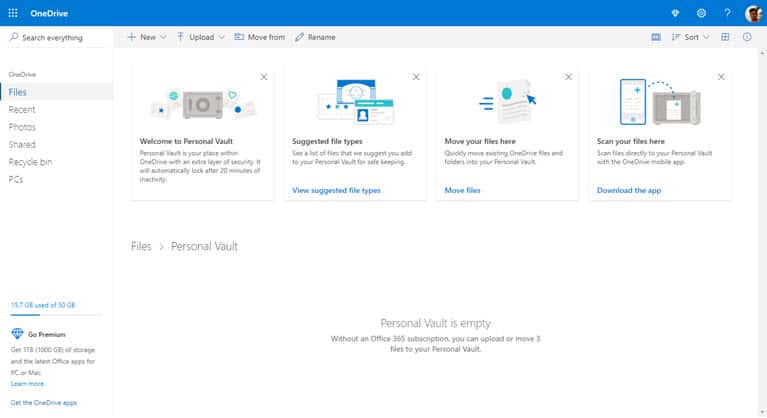Screen dimensions: 767x418
Task: Click View suggested file types link
Action: point(336,190)
